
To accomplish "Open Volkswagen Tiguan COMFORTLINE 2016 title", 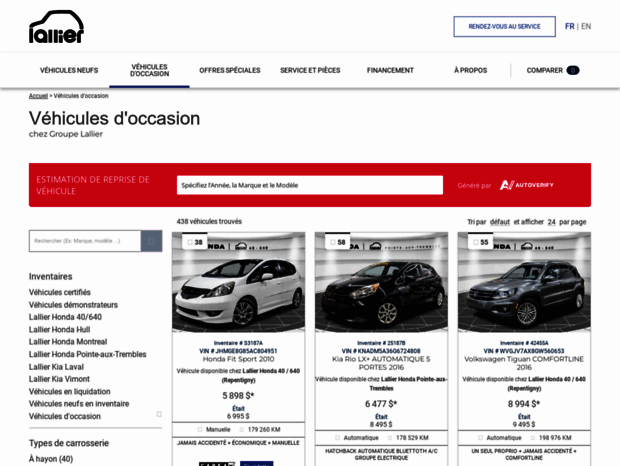I will click(x=524, y=363).
